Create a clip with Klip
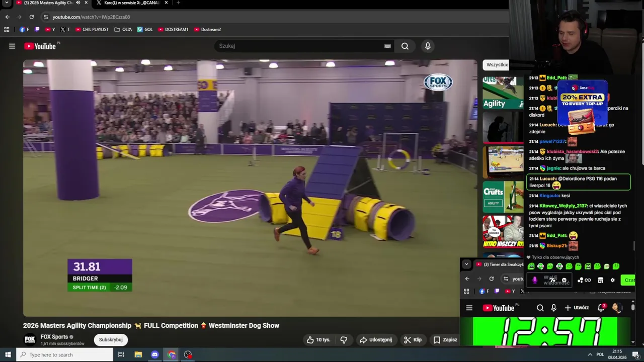The width and height of the screenshot is (644, 362). [413, 340]
